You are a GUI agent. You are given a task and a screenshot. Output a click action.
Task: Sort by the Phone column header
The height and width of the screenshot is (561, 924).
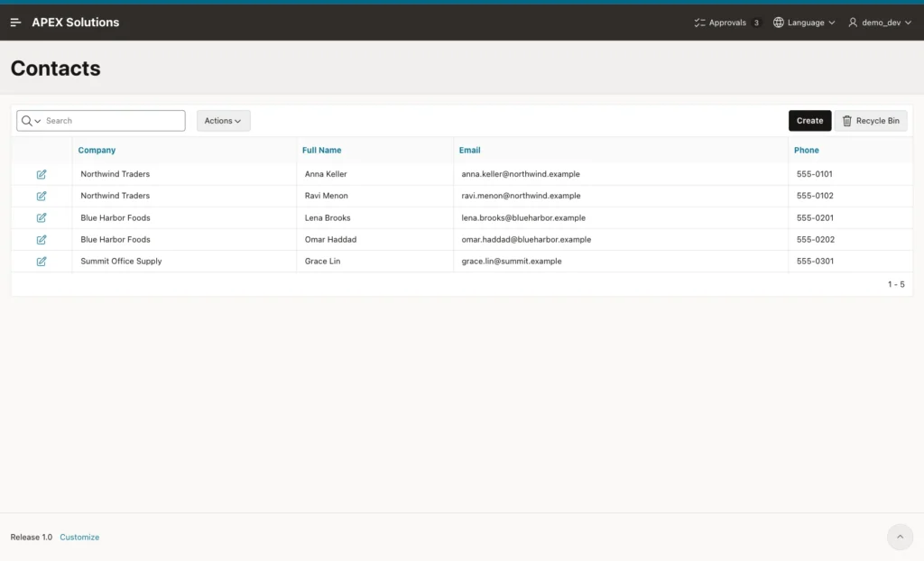806,151
